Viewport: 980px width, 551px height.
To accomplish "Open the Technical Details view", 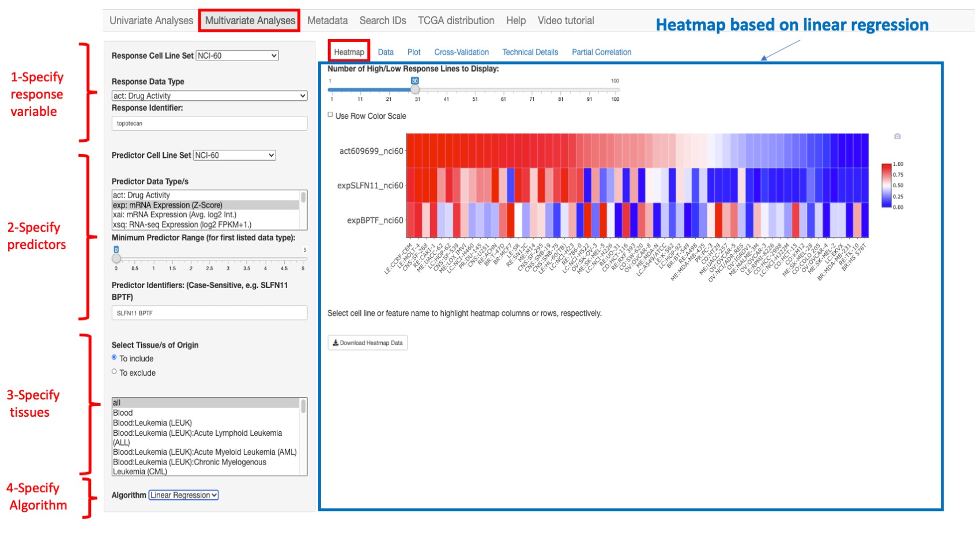I will (x=529, y=52).
